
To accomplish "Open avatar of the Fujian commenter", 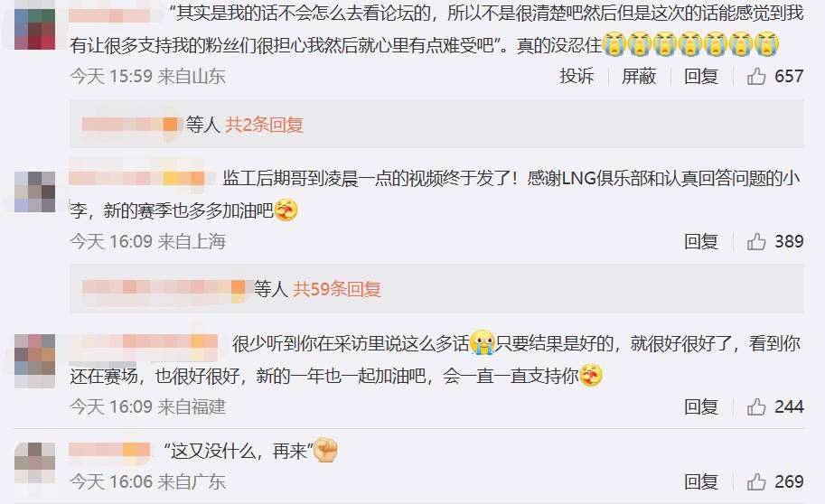I will [34, 361].
